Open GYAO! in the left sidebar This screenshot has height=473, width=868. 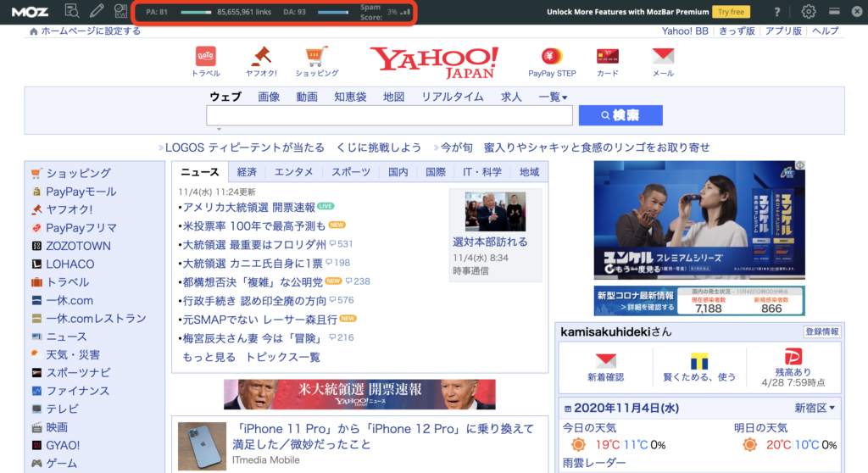(63, 445)
